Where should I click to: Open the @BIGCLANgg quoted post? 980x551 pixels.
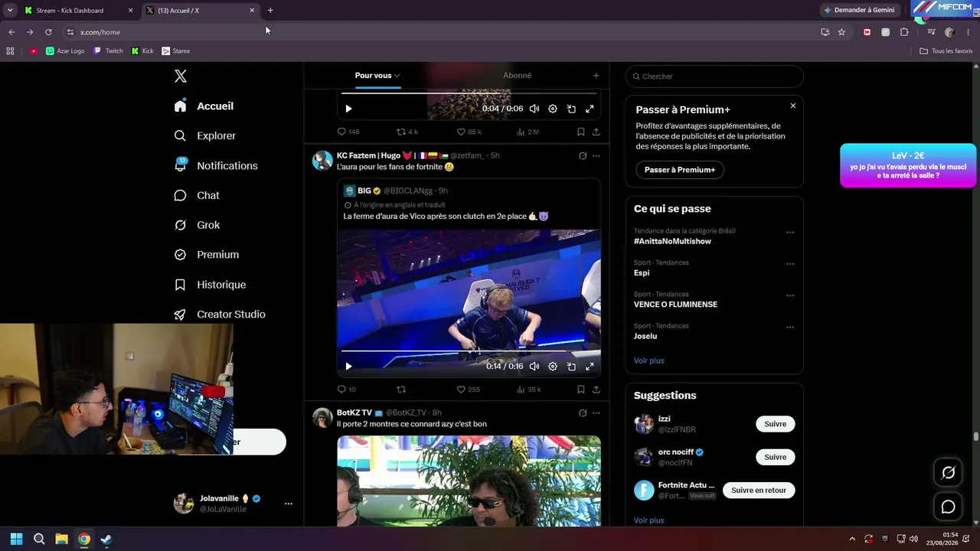pyautogui.click(x=469, y=279)
